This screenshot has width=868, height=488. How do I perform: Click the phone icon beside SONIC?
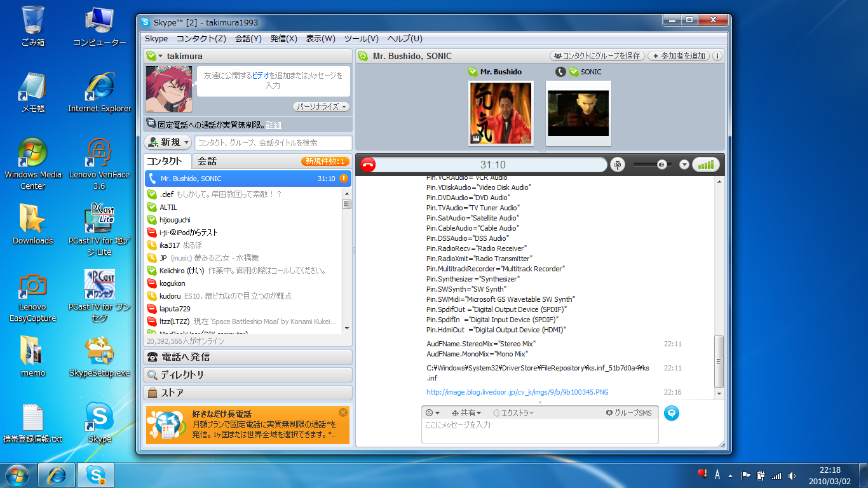tap(560, 72)
